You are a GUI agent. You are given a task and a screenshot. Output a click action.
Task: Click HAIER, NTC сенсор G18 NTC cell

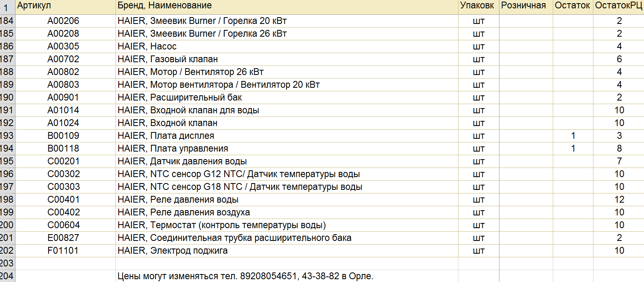287,187
